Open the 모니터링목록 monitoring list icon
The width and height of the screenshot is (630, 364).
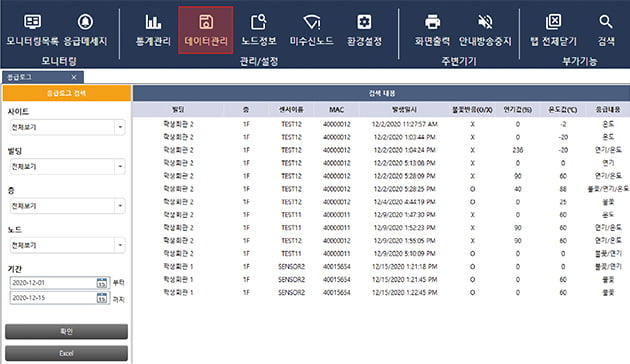point(33,22)
